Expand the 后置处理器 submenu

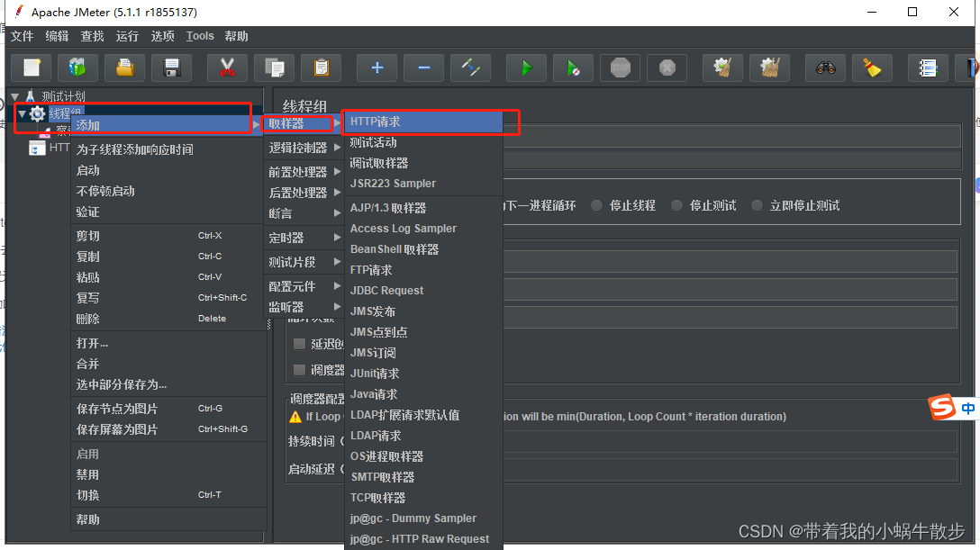[304, 193]
